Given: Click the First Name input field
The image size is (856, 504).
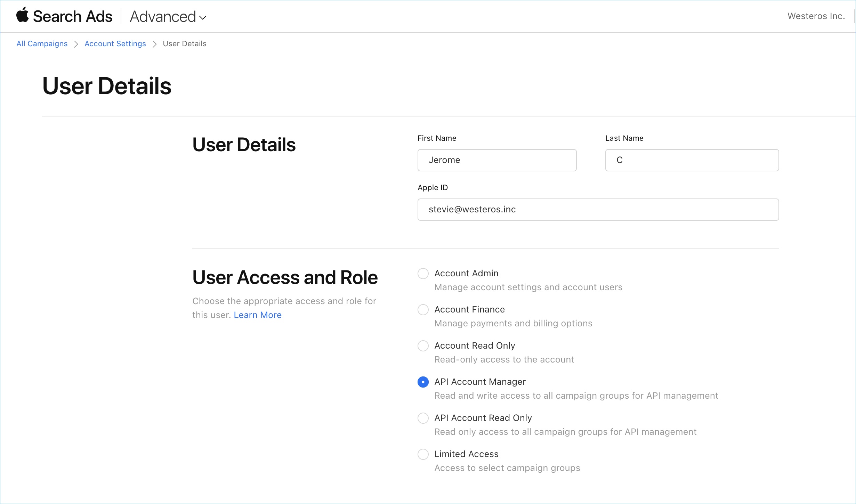Looking at the screenshot, I should (497, 160).
